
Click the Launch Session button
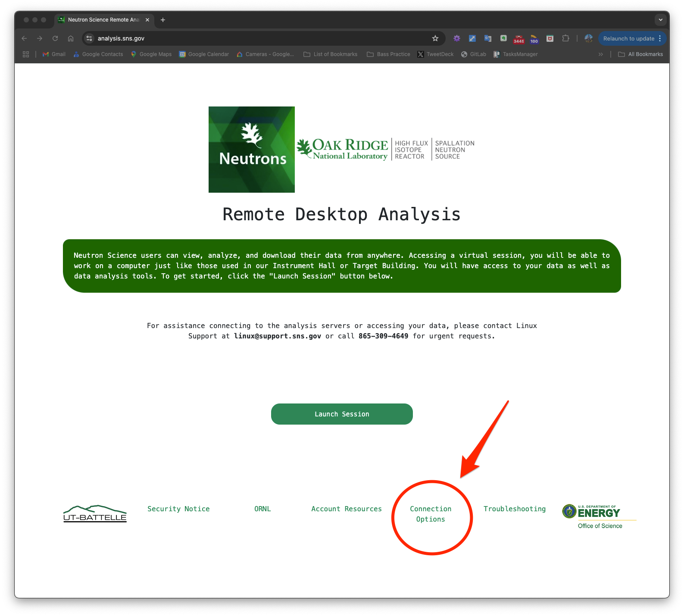pos(342,414)
